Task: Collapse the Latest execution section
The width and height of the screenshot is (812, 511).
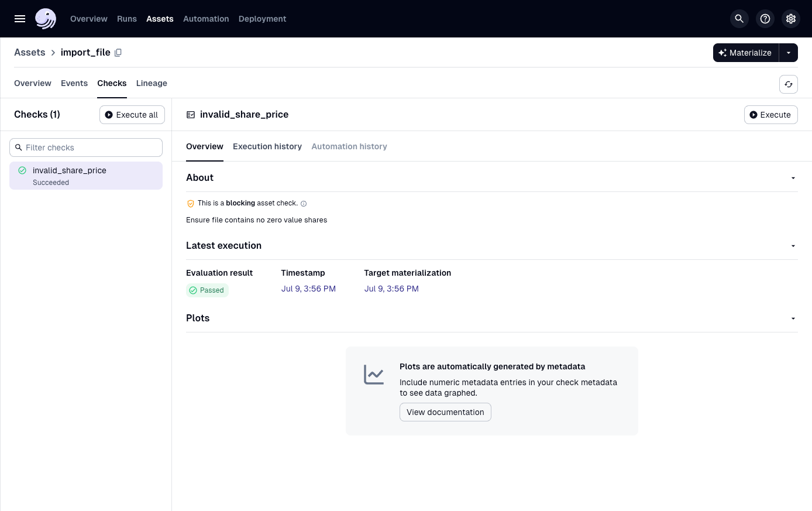Action: pos(793,245)
